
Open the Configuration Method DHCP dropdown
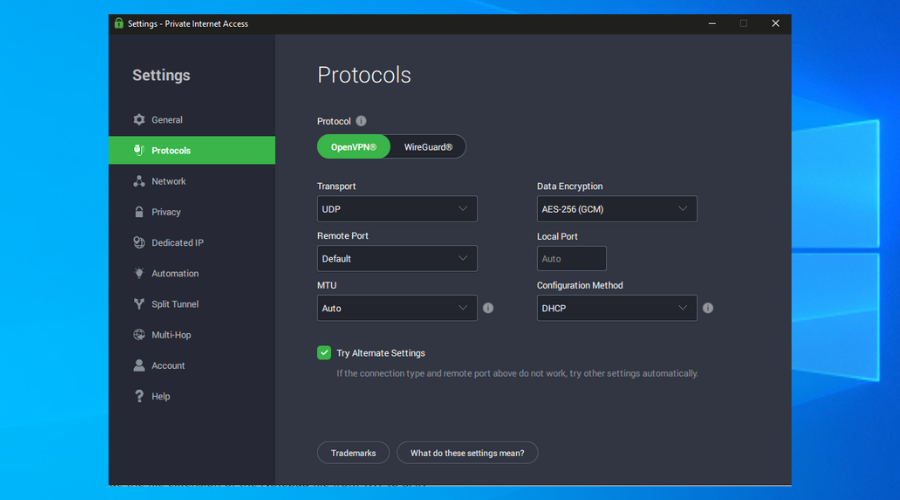[x=617, y=308]
